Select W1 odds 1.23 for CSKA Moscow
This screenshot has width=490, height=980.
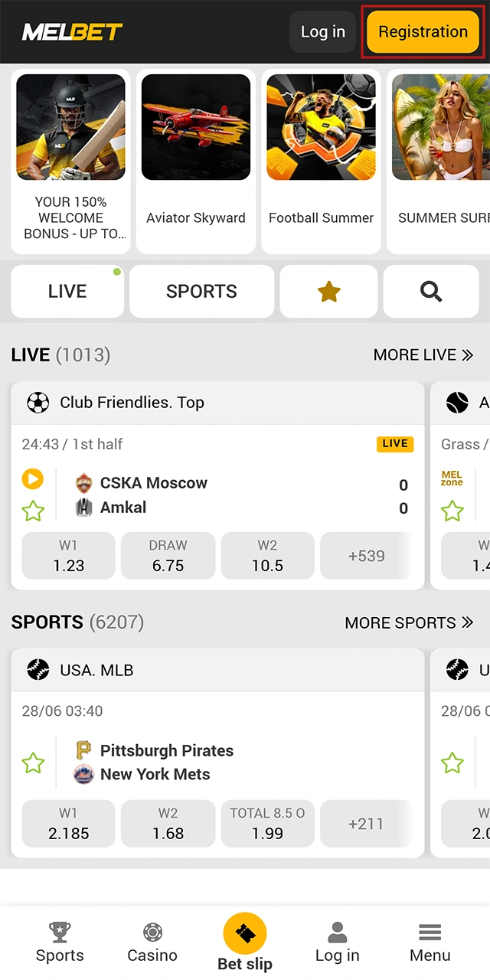(x=69, y=557)
